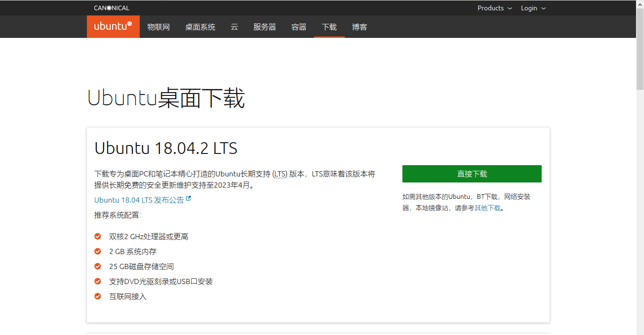
Task: Click the Ubuntu 18.04.2 LTS heading
Action: coord(166,148)
